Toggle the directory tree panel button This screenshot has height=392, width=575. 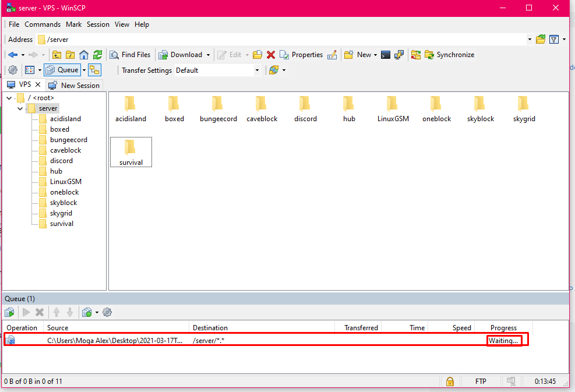[94, 70]
